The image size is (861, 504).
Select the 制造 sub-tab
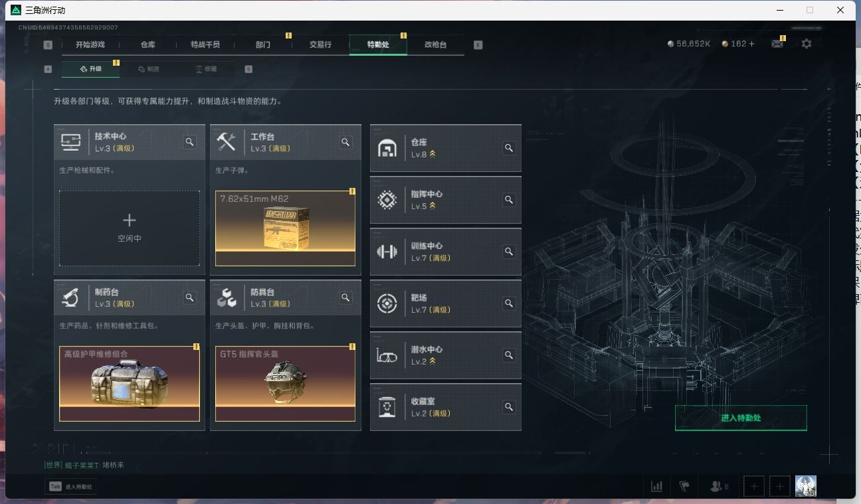[x=149, y=69]
